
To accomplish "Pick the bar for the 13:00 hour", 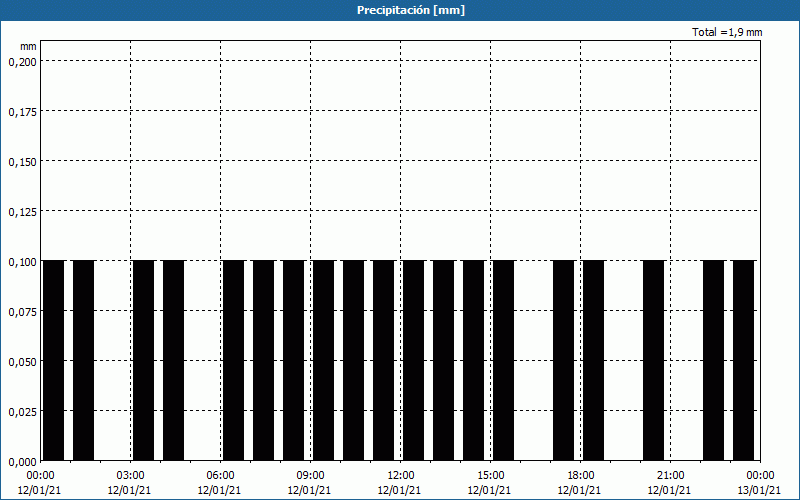I will 443,360.
